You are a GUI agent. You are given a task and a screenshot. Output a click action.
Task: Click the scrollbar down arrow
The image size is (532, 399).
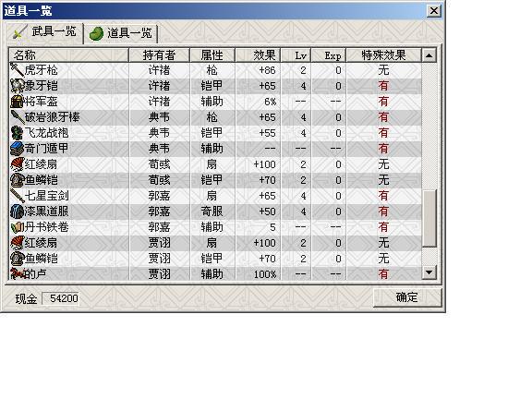[x=429, y=272]
